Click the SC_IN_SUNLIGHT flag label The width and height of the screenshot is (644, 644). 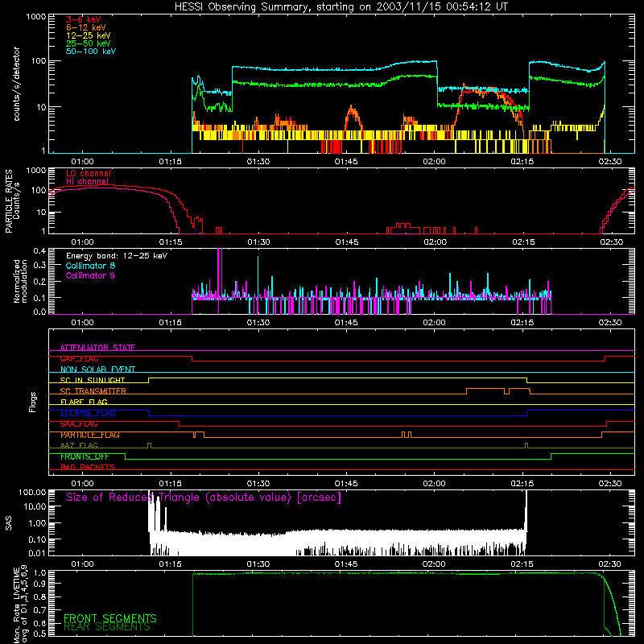pyautogui.click(x=93, y=380)
